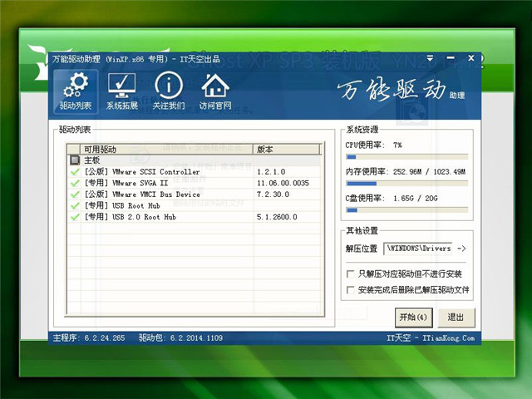Select version 7.2.30.0 cell
Image resolution: width=532 pixels, height=399 pixels.
pos(273,195)
